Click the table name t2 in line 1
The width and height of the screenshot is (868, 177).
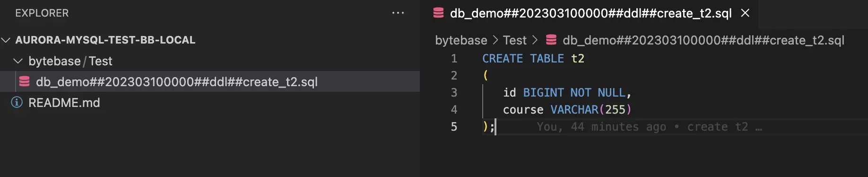578,59
